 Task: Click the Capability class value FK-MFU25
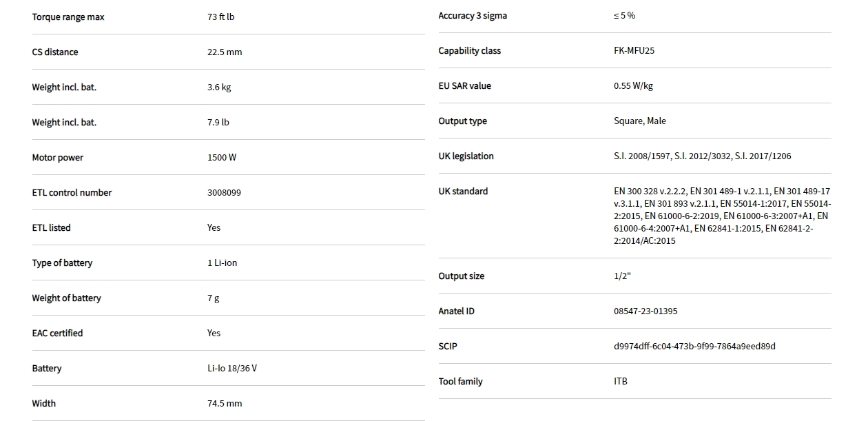pyautogui.click(x=634, y=51)
